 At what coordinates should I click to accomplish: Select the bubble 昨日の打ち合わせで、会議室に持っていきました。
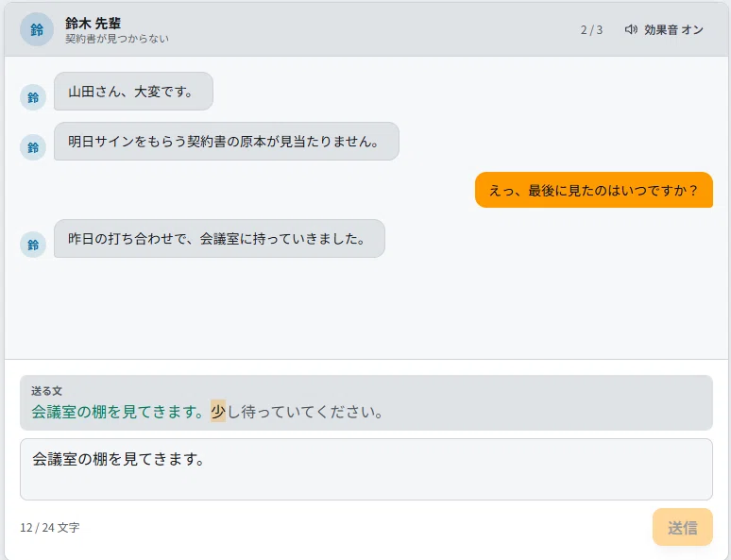[x=219, y=239]
